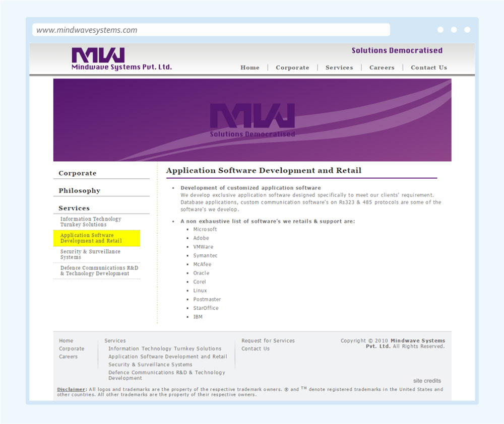Click Symantec in the software list
This screenshot has height=424, width=504.
tap(205, 256)
